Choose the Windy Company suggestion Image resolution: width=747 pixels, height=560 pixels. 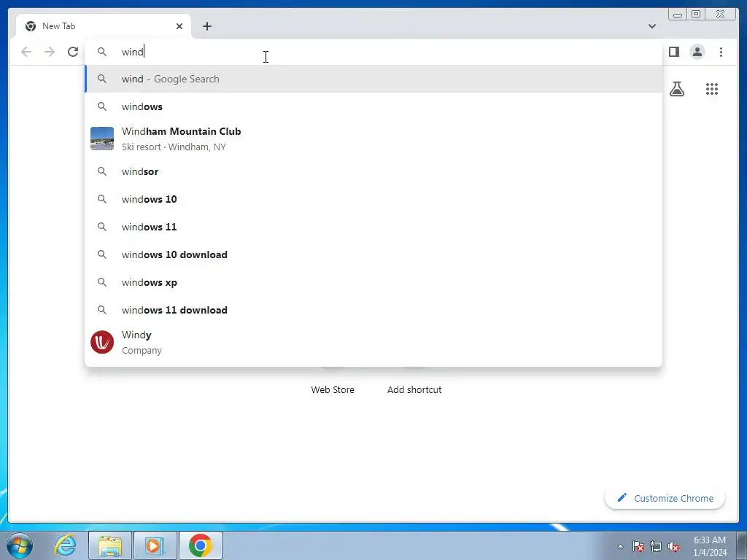tap(373, 343)
